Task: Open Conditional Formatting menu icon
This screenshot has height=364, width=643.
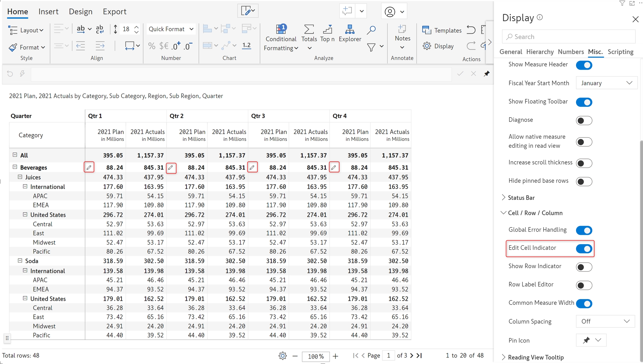Action: click(x=281, y=29)
